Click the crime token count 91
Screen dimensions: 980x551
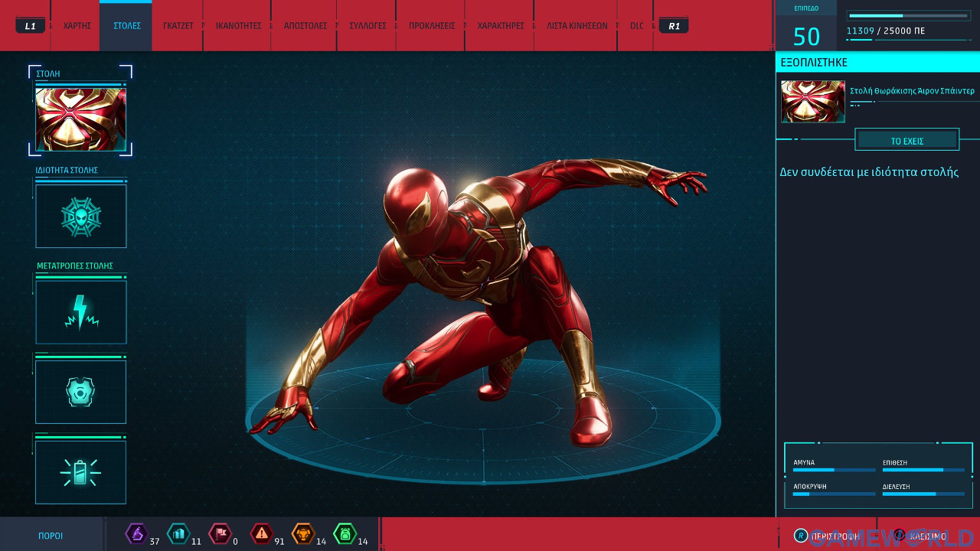tap(279, 541)
